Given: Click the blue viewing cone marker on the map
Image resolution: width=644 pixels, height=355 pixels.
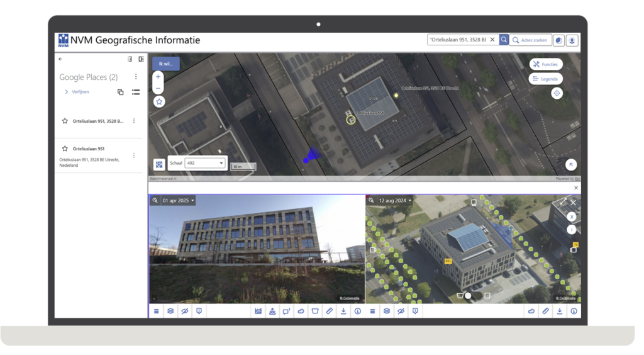Looking at the screenshot, I should click(312, 155).
